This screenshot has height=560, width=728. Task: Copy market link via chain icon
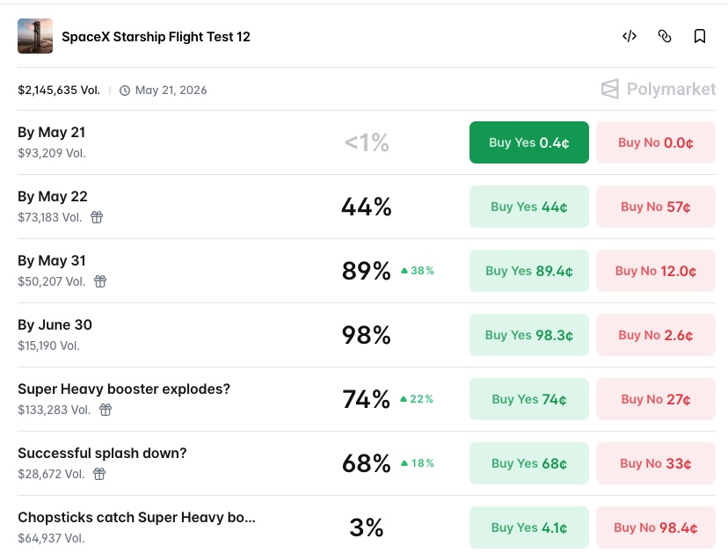(665, 36)
